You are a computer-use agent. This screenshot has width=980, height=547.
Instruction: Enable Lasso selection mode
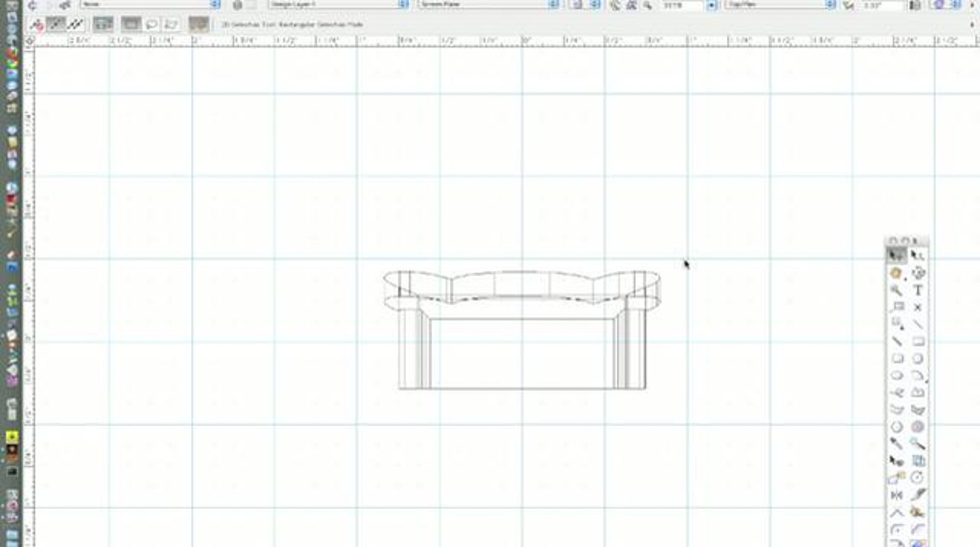point(151,25)
